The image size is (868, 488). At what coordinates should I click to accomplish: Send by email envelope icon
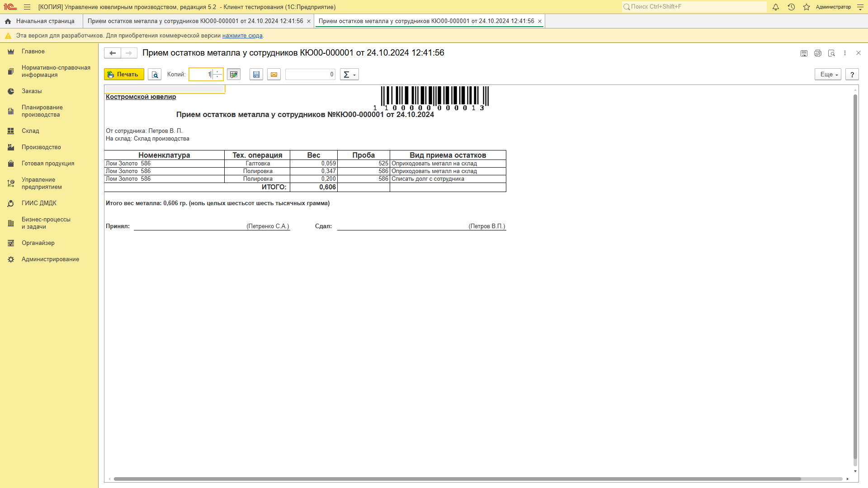(x=274, y=75)
